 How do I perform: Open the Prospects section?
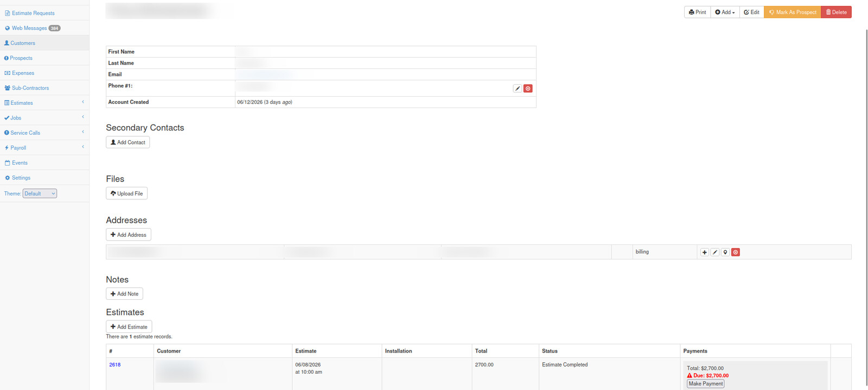click(x=21, y=58)
